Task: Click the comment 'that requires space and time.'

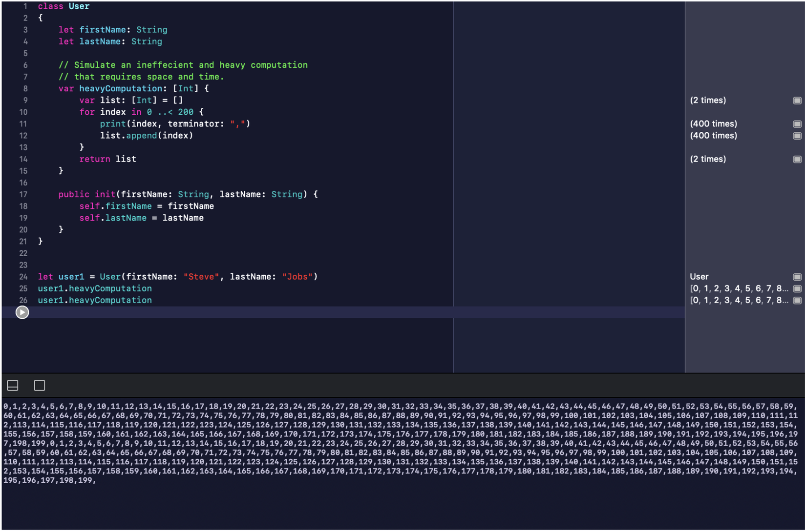Action: pyautogui.click(x=141, y=77)
